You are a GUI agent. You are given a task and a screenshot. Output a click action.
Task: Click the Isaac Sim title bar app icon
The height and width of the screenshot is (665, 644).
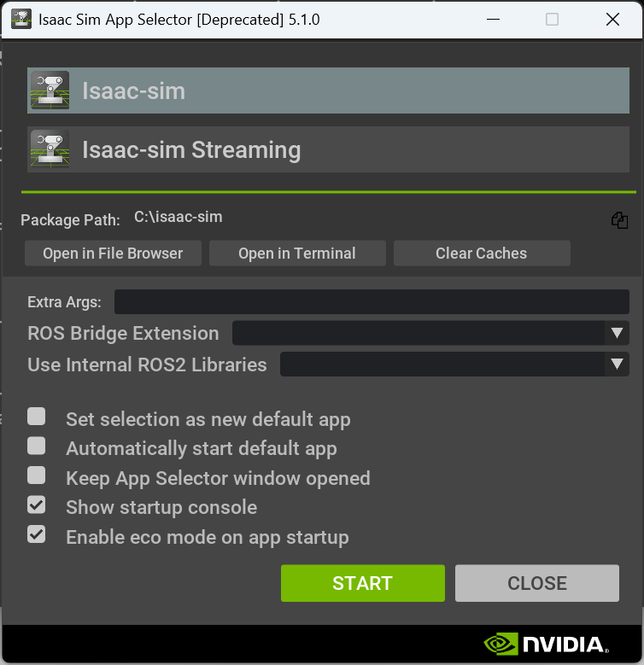(21, 19)
